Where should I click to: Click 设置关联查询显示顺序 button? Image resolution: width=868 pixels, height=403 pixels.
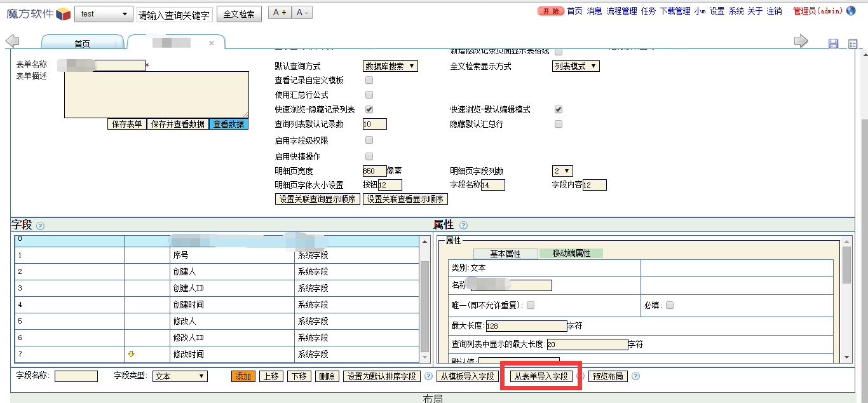click(317, 199)
